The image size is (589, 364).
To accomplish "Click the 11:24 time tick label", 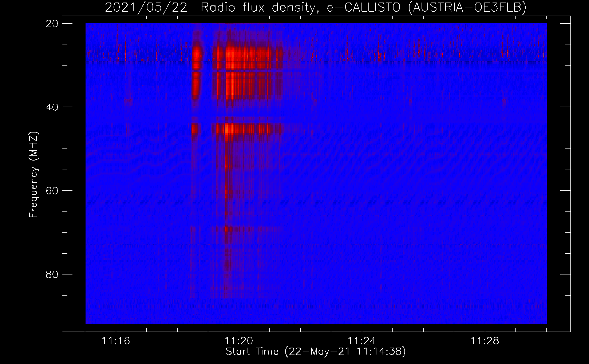I will (362, 341).
